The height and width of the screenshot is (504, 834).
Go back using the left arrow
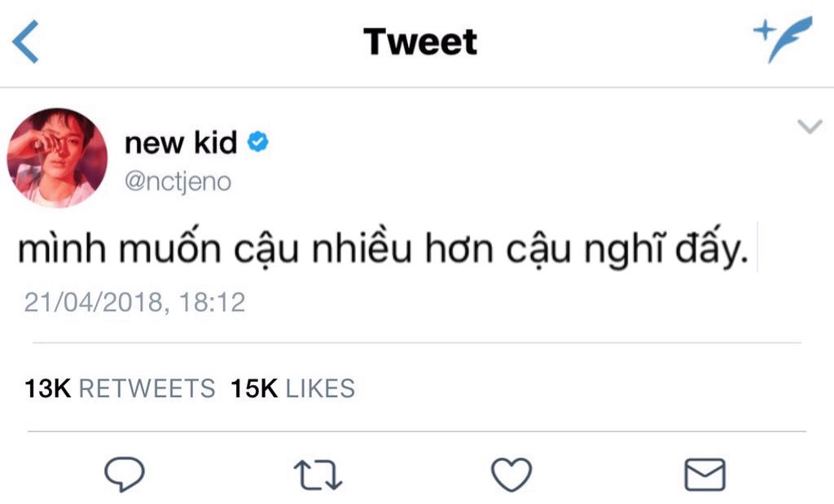pyautogui.click(x=26, y=42)
